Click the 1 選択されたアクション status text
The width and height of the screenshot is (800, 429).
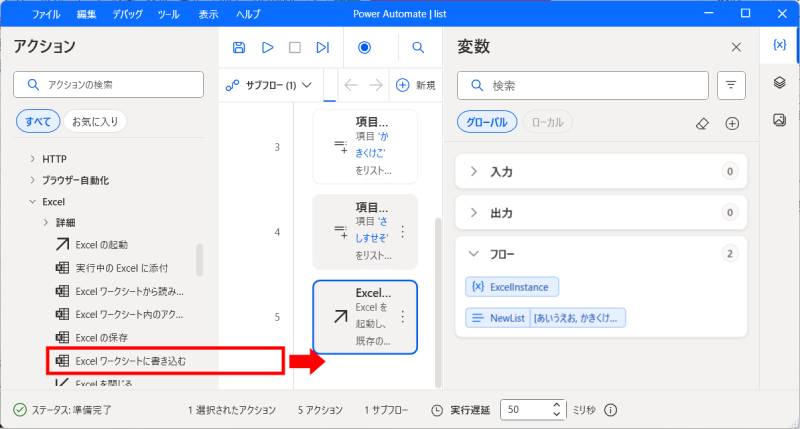232,410
